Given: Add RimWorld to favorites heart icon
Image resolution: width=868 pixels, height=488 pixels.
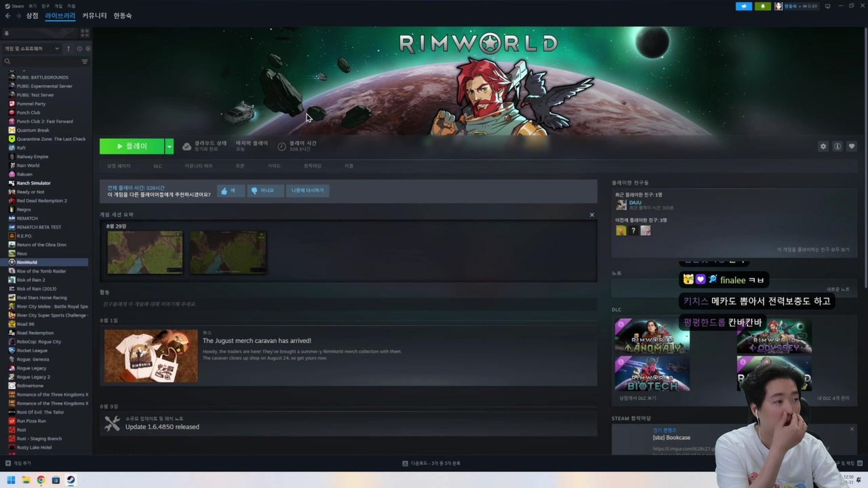Looking at the screenshot, I should [x=851, y=146].
